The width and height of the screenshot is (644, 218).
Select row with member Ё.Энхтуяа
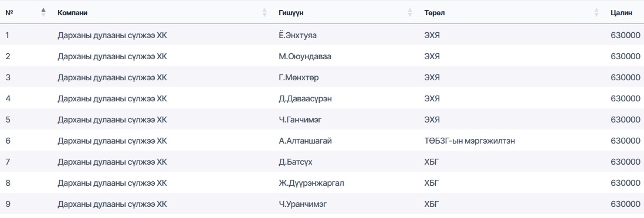coord(322,35)
